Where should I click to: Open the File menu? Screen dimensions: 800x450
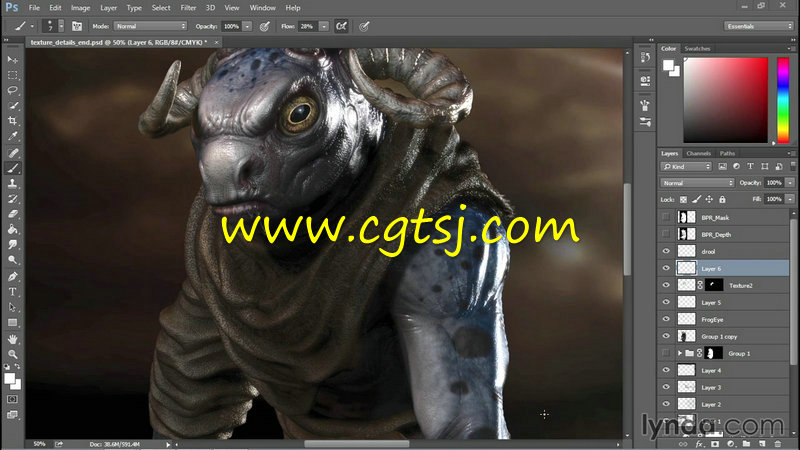coord(34,8)
